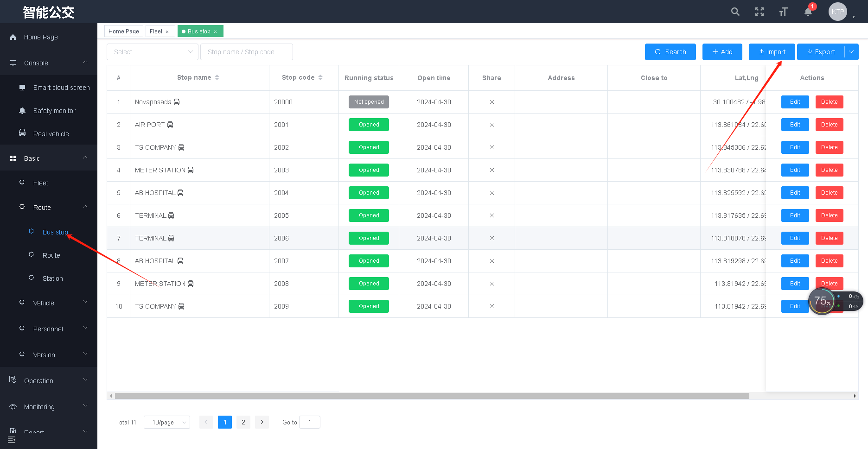This screenshot has height=449, width=868.
Task: Toggle fullscreen mode icon
Action: (759, 12)
